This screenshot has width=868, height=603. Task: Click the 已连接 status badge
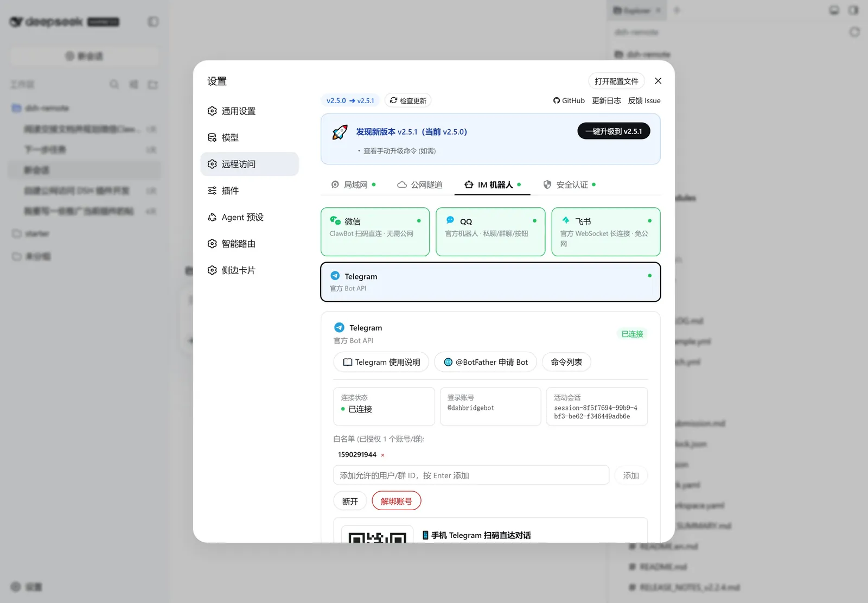tap(632, 334)
